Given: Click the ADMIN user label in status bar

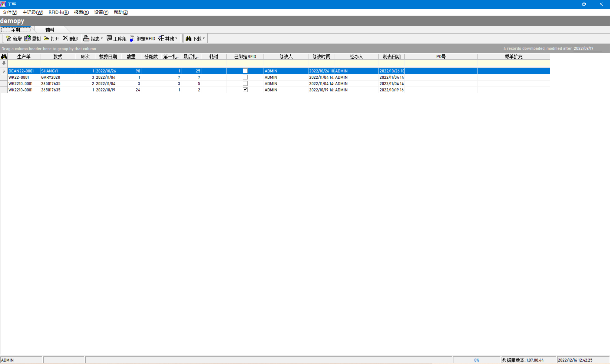Looking at the screenshot, I should point(21,360).
